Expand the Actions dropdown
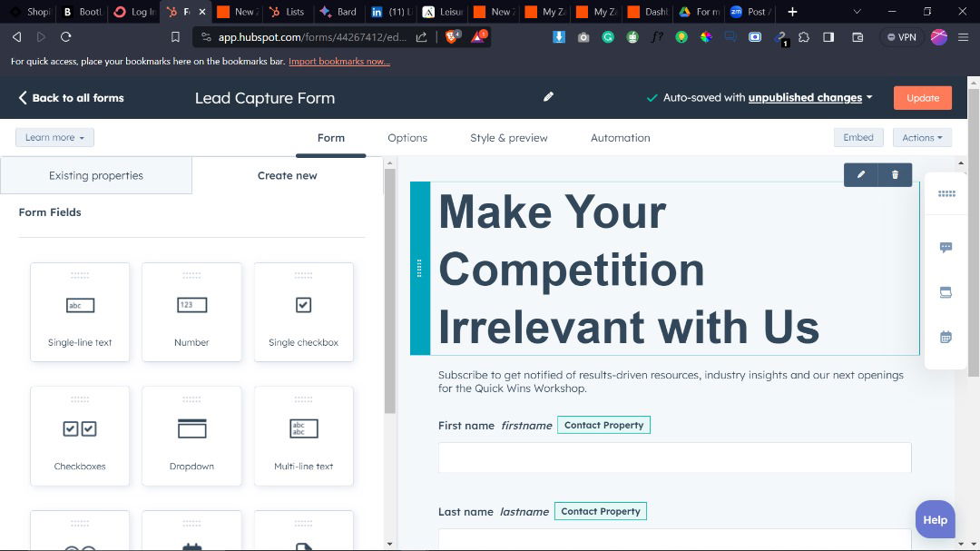Screen dimensions: 980x551 (922, 138)
